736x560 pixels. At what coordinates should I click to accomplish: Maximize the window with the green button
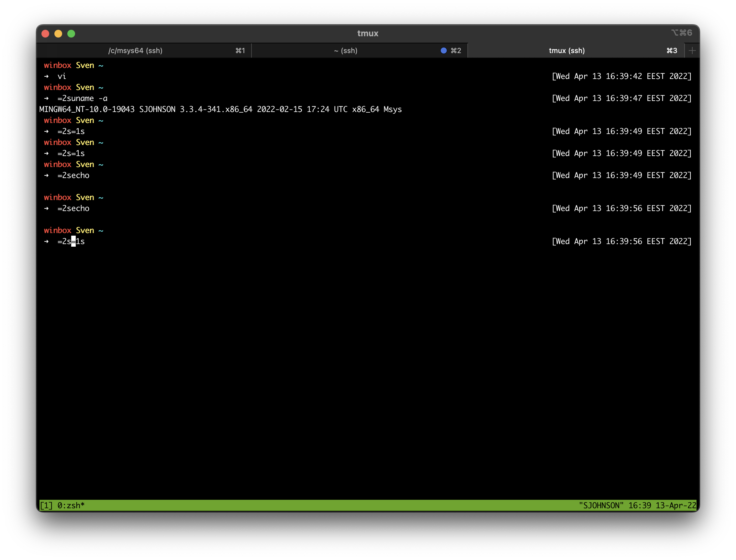[x=71, y=34]
